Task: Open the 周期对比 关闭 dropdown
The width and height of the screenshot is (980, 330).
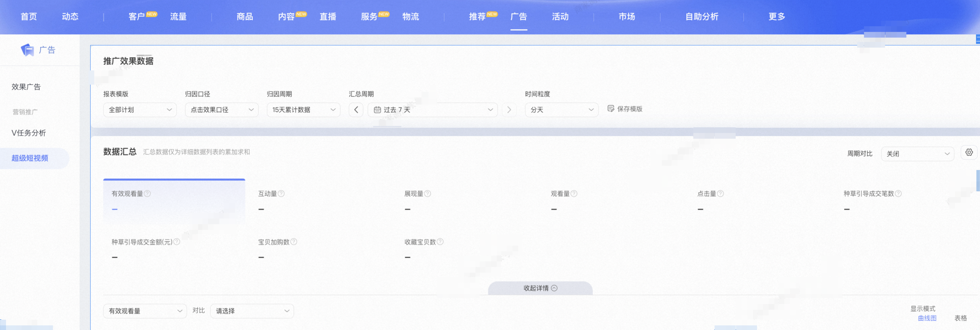Action: pyautogui.click(x=918, y=154)
